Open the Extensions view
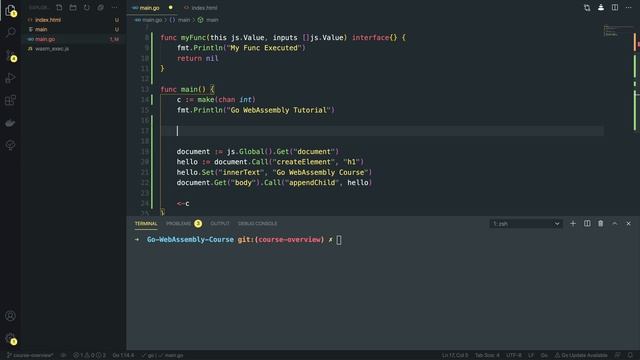Viewport: 640px width, 360px height. [10, 100]
